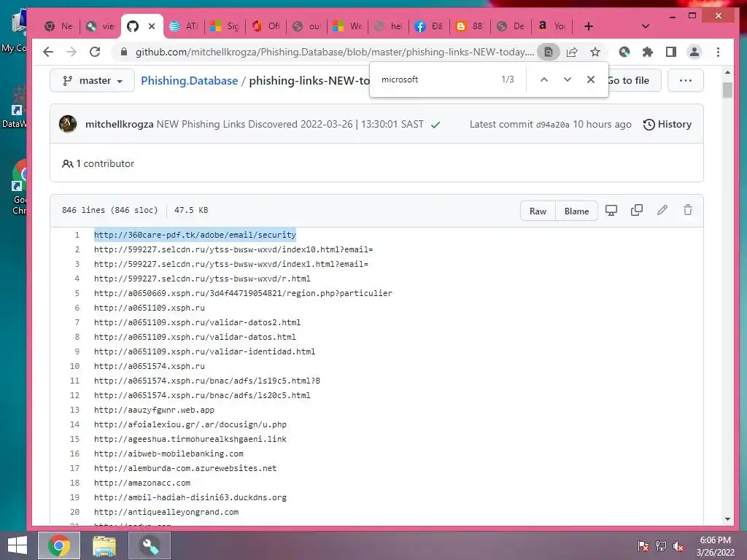Switch to the Blogger tab

point(469,26)
